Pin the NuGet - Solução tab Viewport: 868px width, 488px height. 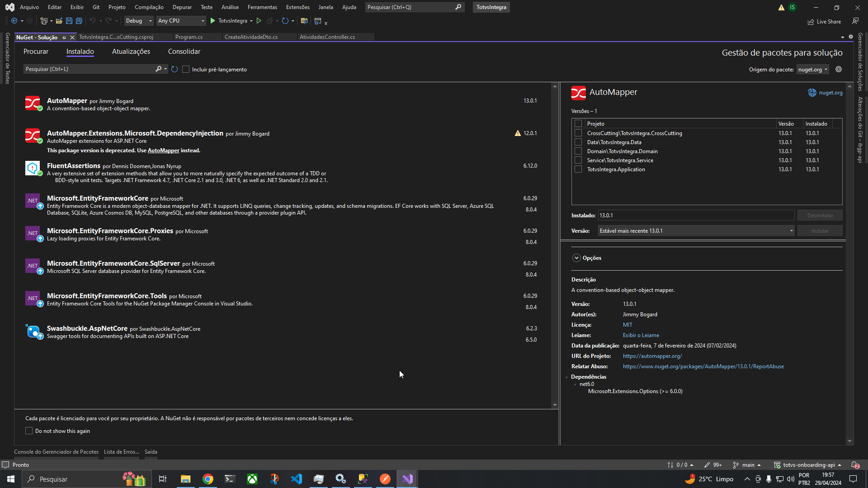pyautogui.click(x=64, y=38)
